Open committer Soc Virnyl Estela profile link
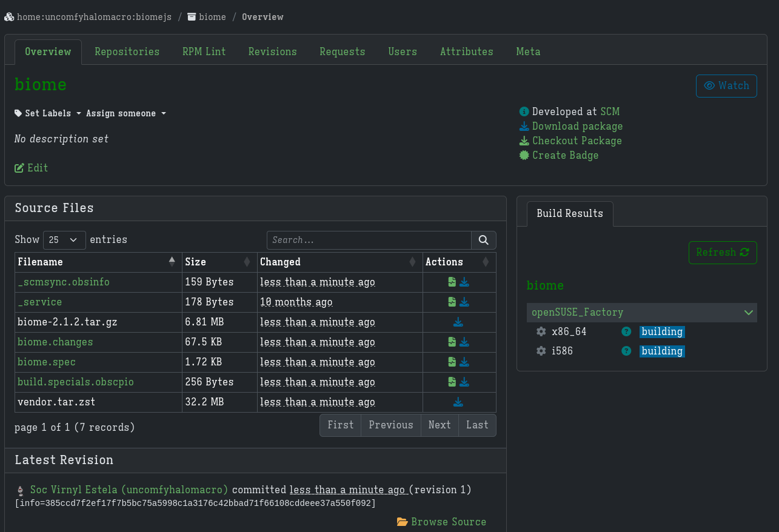Screen dimensions: 779x532 click(129, 490)
